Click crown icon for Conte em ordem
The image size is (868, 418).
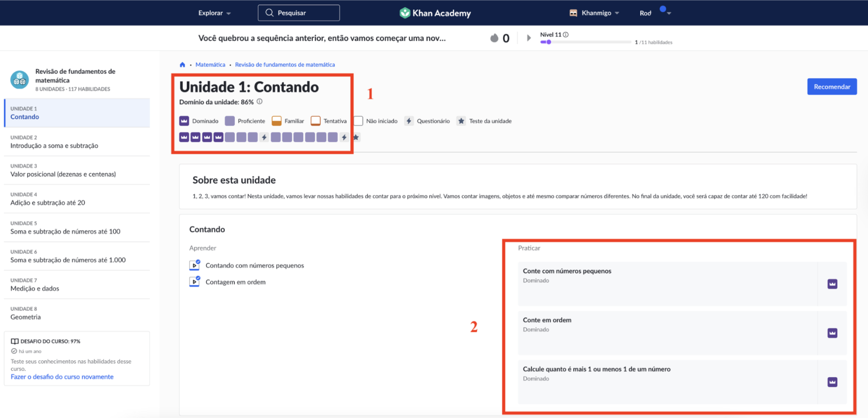pos(832,333)
